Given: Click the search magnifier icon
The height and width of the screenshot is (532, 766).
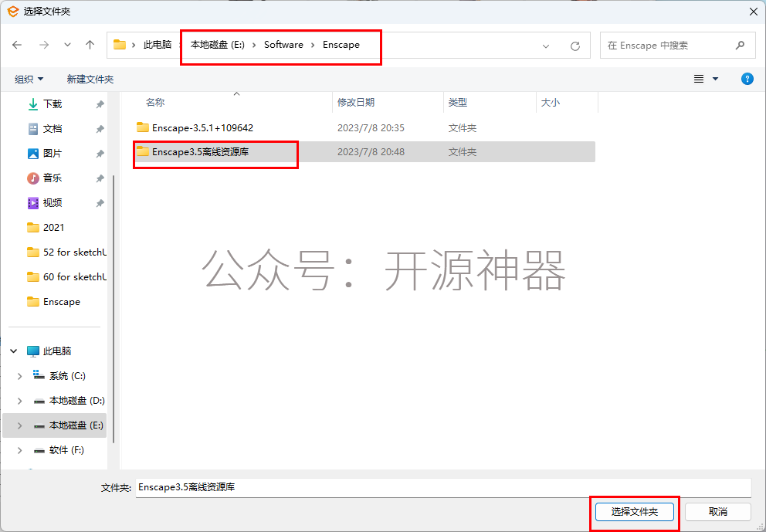Looking at the screenshot, I should (x=740, y=46).
